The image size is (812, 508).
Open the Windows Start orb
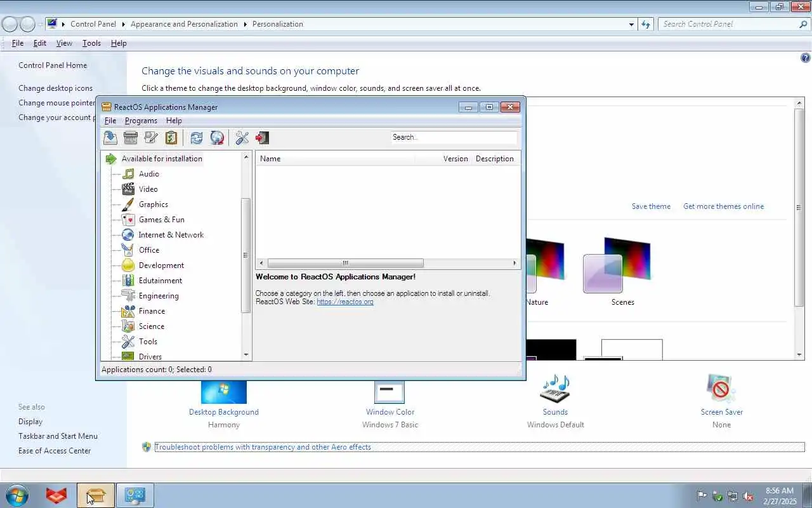point(17,495)
